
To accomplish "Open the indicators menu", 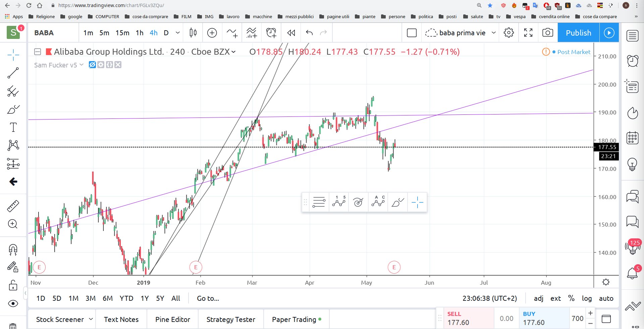I will (x=232, y=33).
